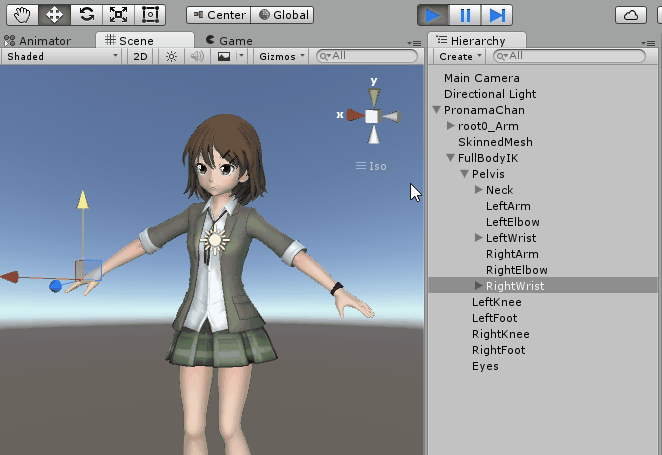Viewport: 662px width, 455px height.
Task: Select RightKnee in Hierarchy
Action: 500,334
